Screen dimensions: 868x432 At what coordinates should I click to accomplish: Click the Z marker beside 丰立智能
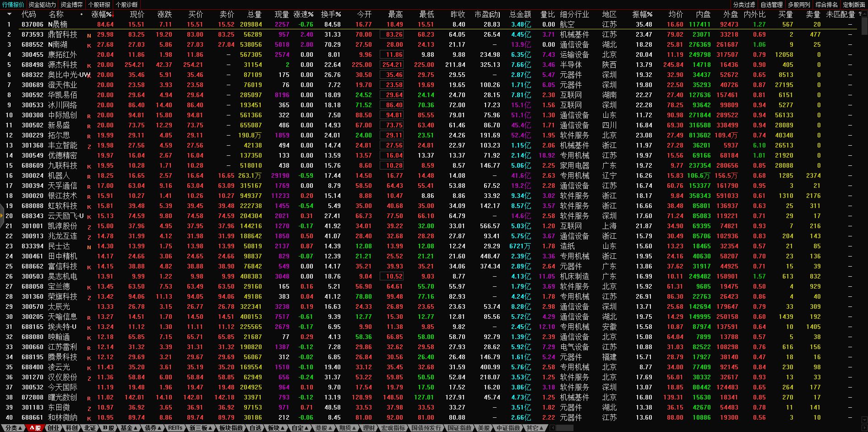point(89,146)
